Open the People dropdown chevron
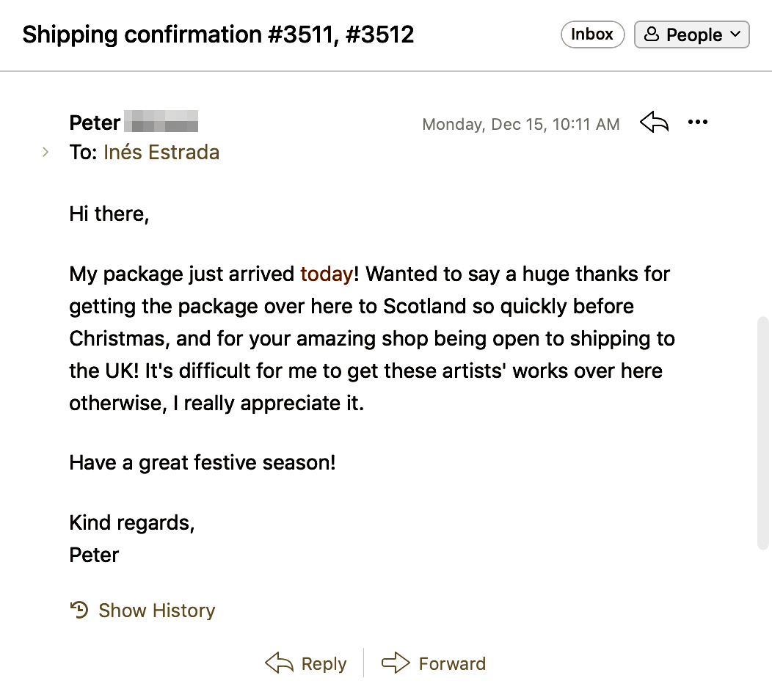The height and width of the screenshot is (700, 772). pos(736,34)
